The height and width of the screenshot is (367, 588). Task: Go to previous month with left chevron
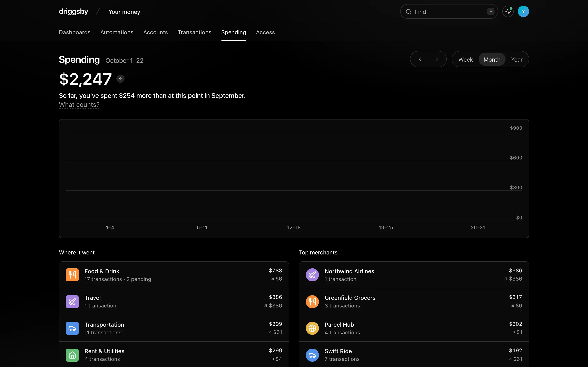pos(420,59)
